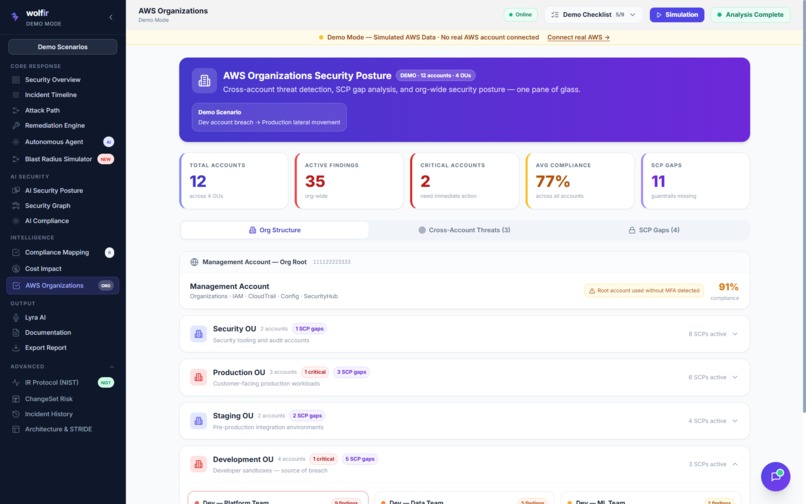This screenshot has width=806, height=504.
Task: Click the 91% compliance value
Action: point(728,286)
